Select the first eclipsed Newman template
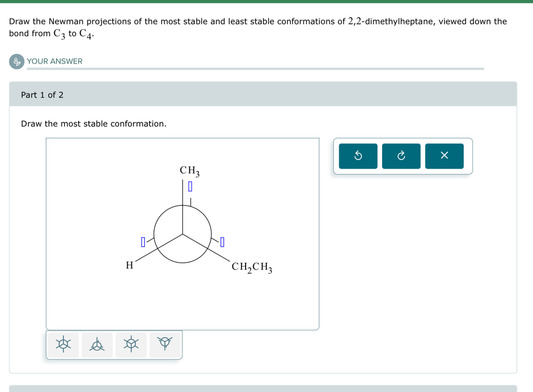Screen dimensions: 533x392 click(63, 345)
